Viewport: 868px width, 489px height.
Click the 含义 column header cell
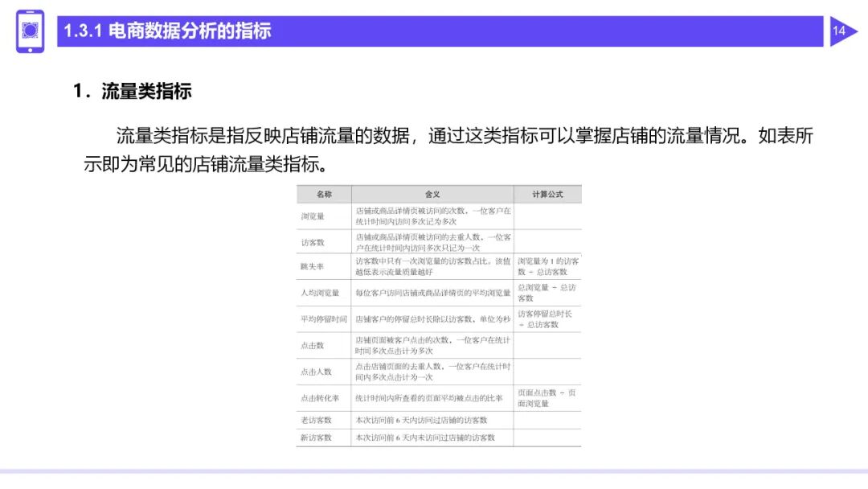(x=432, y=194)
